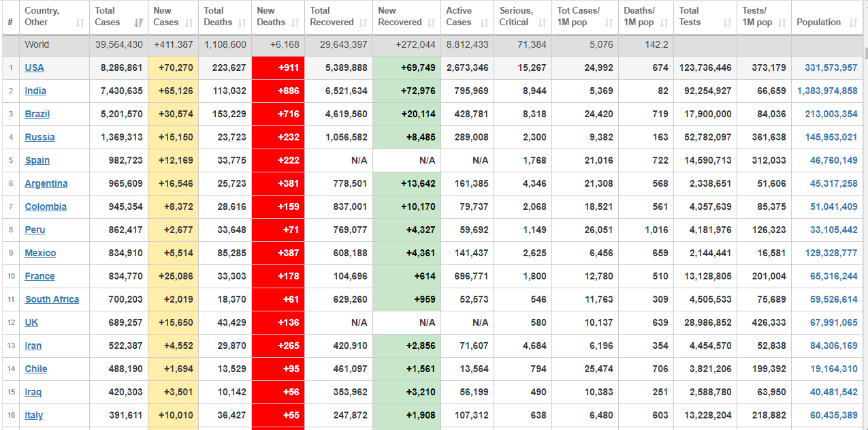Open the France country link
Viewport: 868px width, 430px height.
click(40, 276)
